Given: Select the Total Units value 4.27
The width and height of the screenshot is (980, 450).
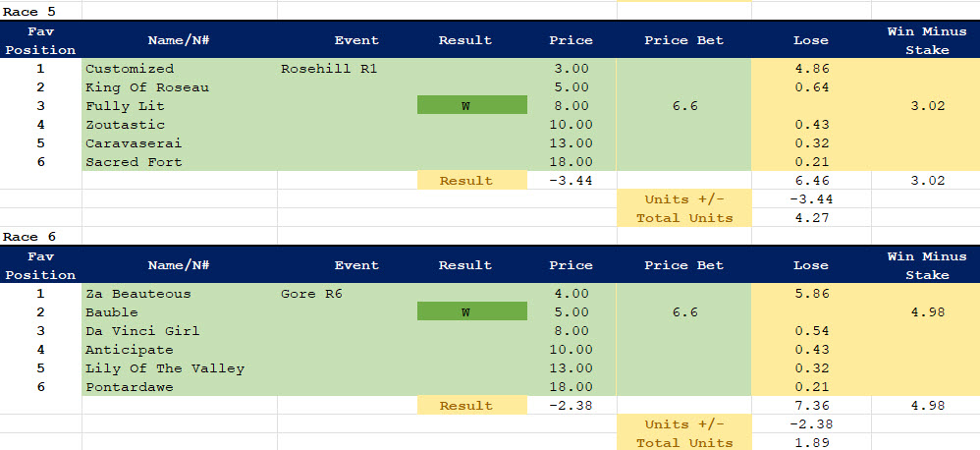Looking at the screenshot, I should [x=810, y=217].
